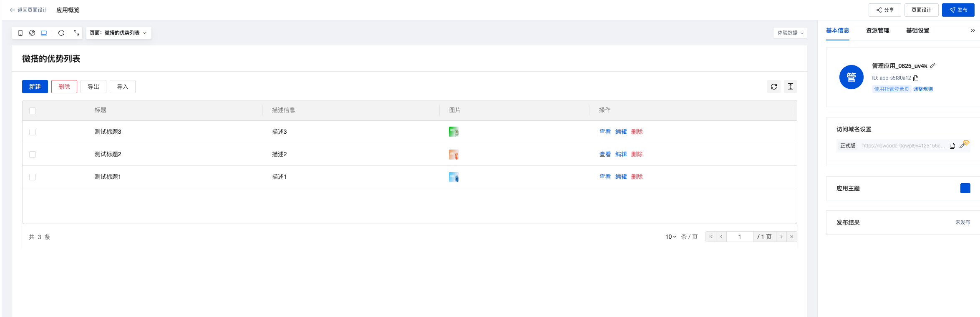The height and width of the screenshot is (317, 980).
Task: Click the 新建 button
Action: [35, 87]
